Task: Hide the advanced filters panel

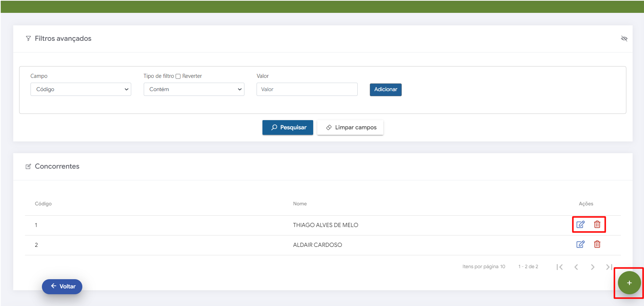Action: pos(624,39)
